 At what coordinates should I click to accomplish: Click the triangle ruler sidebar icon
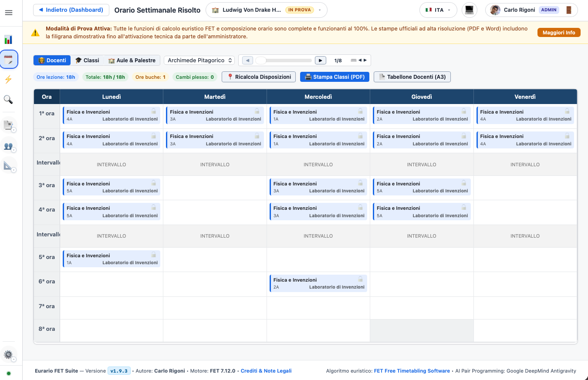coord(8,165)
